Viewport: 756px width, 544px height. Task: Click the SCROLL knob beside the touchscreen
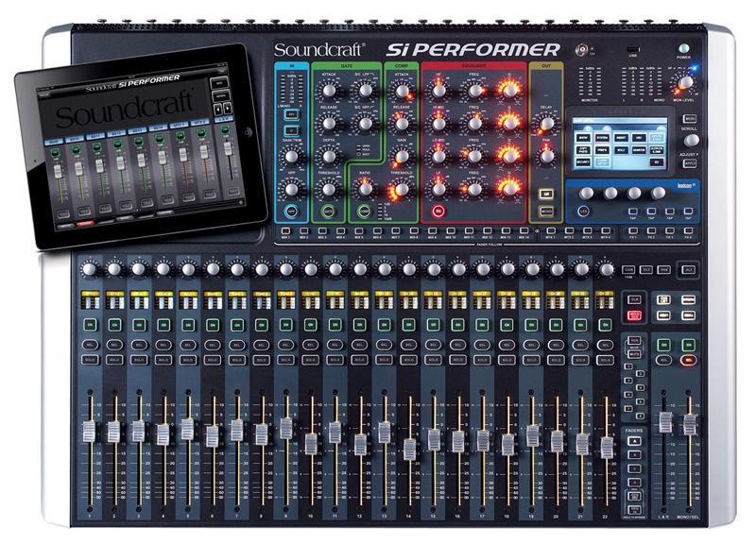[x=691, y=140]
